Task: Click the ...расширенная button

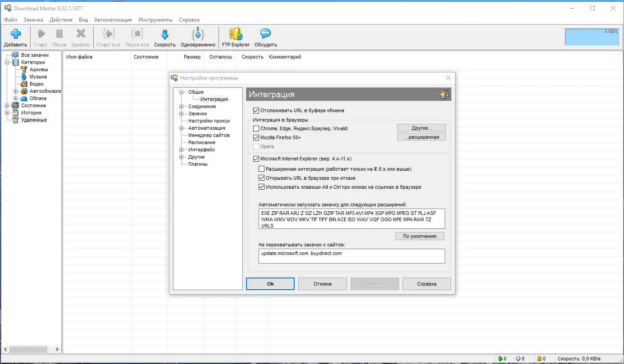Action: pyautogui.click(x=422, y=137)
